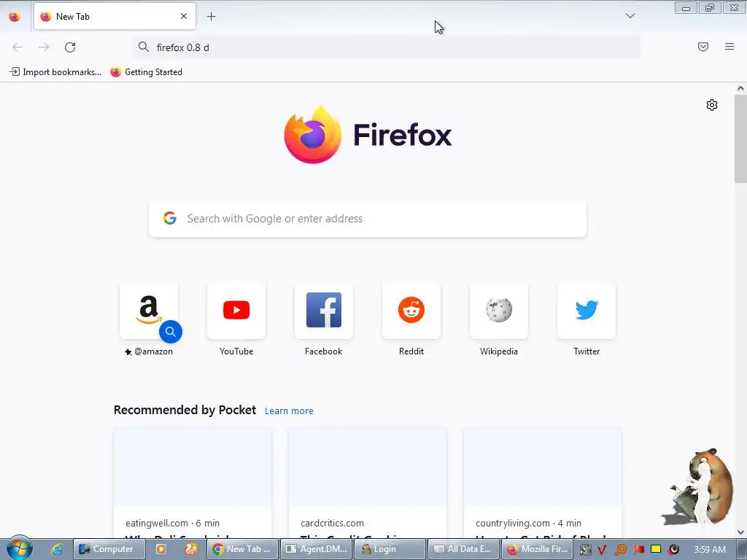
Task: Focus the address bar showing firefox 0.8 d
Action: coord(387,47)
